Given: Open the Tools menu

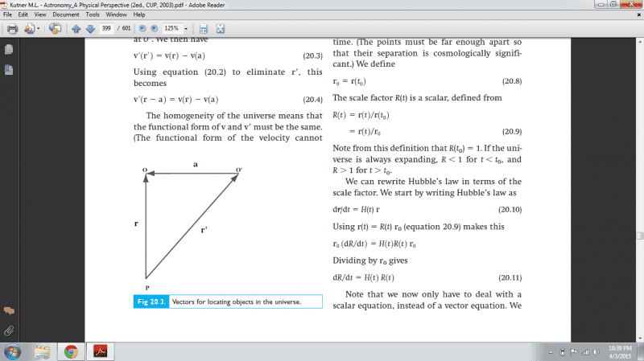Looking at the screenshot, I should (93, 14).
